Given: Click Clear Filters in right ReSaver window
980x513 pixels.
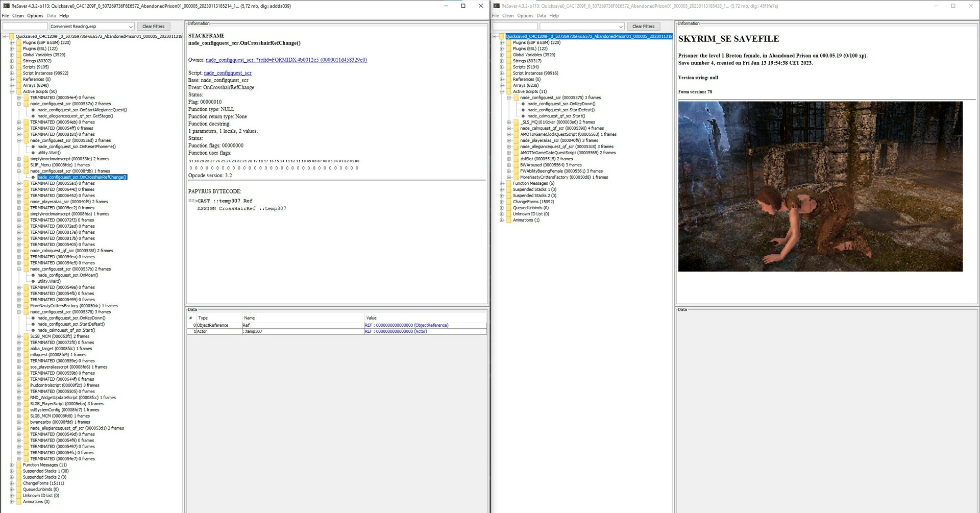Looking at the screenshot, I should click(x=643, y=27).
